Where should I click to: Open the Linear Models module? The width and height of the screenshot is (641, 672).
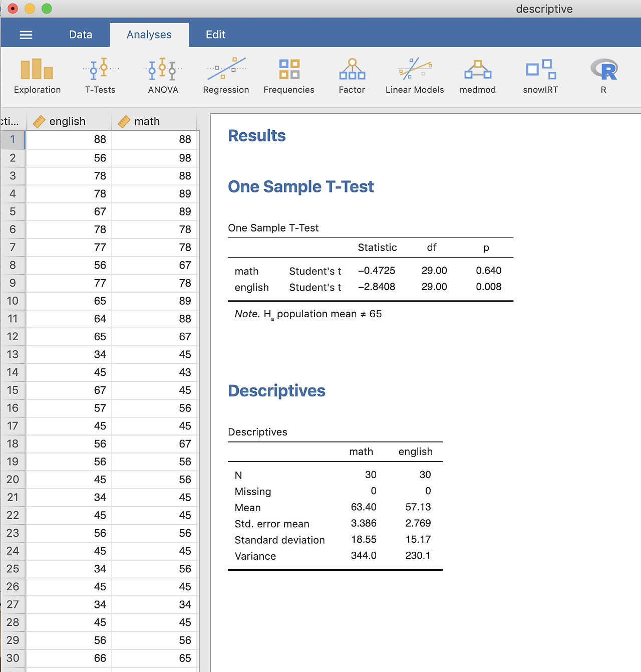tap(415, 76)
